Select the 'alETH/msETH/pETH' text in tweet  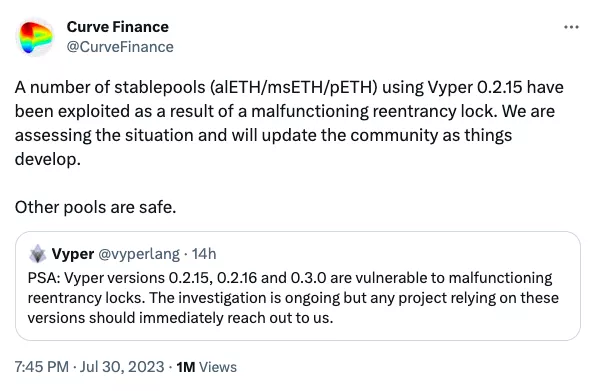(293, 88)
